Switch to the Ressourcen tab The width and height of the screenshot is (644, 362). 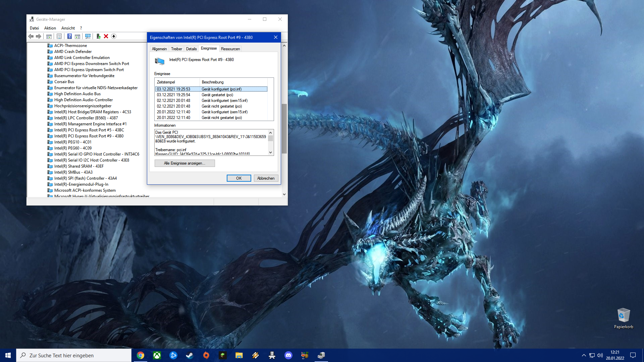pos(230,49)
